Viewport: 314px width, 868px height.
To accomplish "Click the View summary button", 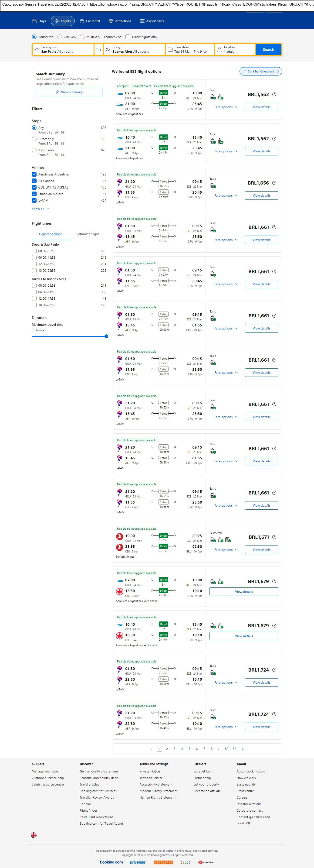I will pos(69,92).
